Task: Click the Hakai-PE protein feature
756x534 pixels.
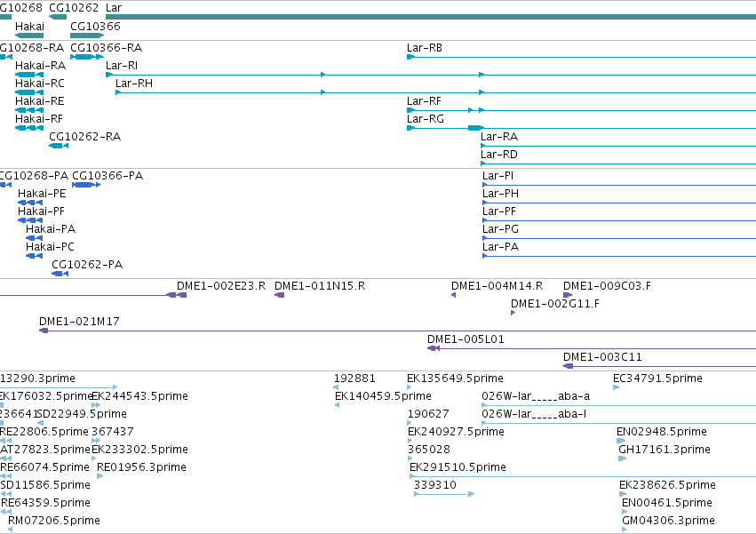Action: click(42, 194)
